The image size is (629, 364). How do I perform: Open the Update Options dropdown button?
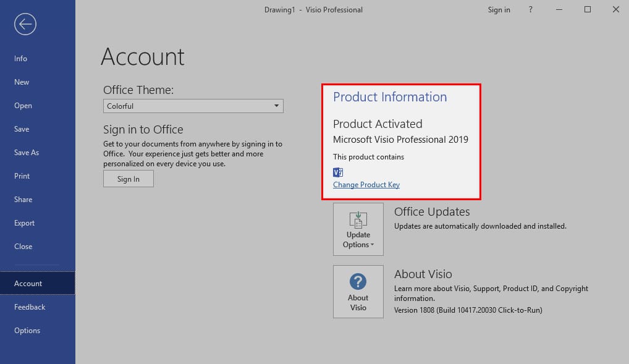click(358, 229)
